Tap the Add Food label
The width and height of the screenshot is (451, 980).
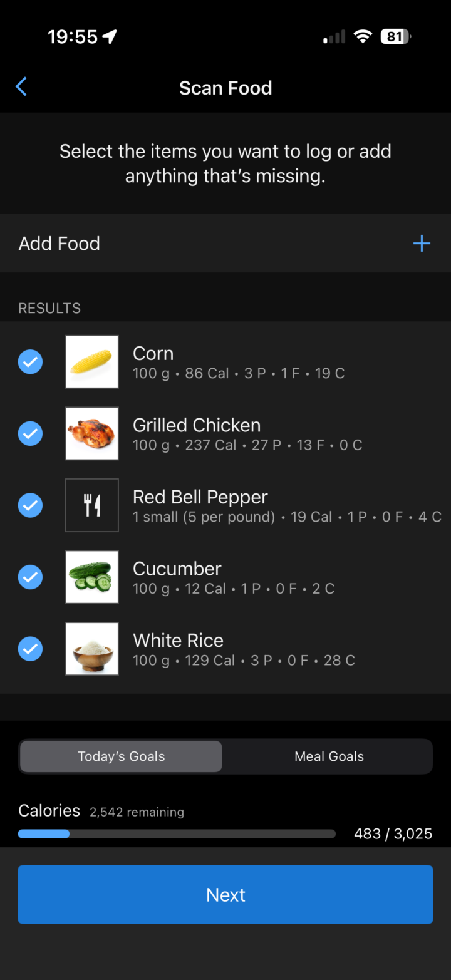(60, 244)
